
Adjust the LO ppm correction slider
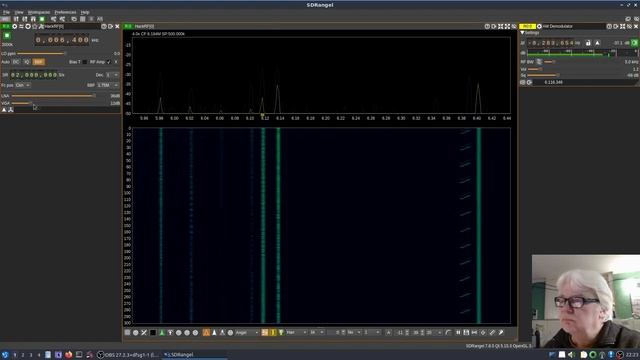[41, 53]
